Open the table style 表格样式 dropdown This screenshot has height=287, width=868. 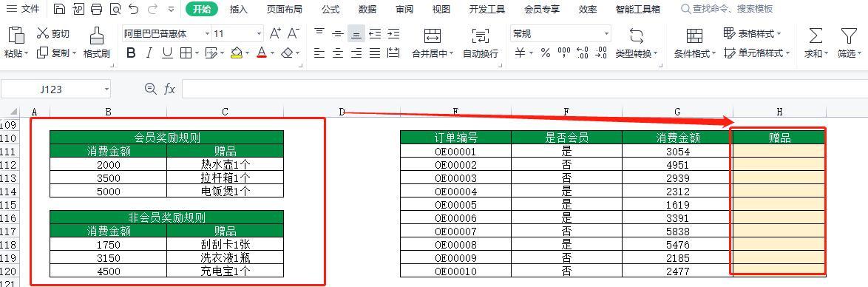753,34
